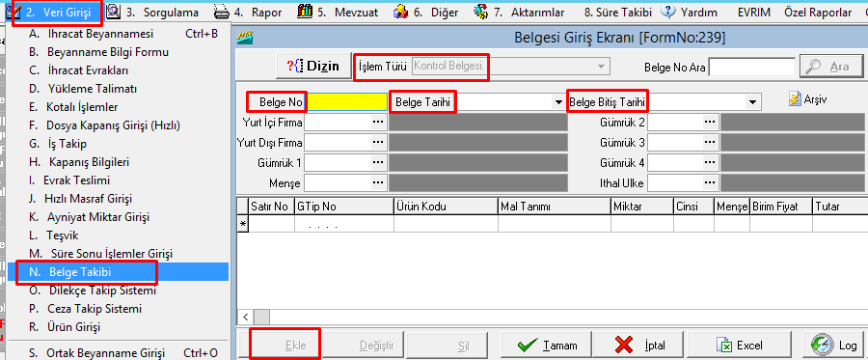The width and height of the screenshot is (868, 360).
Task: Export with the Excel button
Action: coord(739,346)
